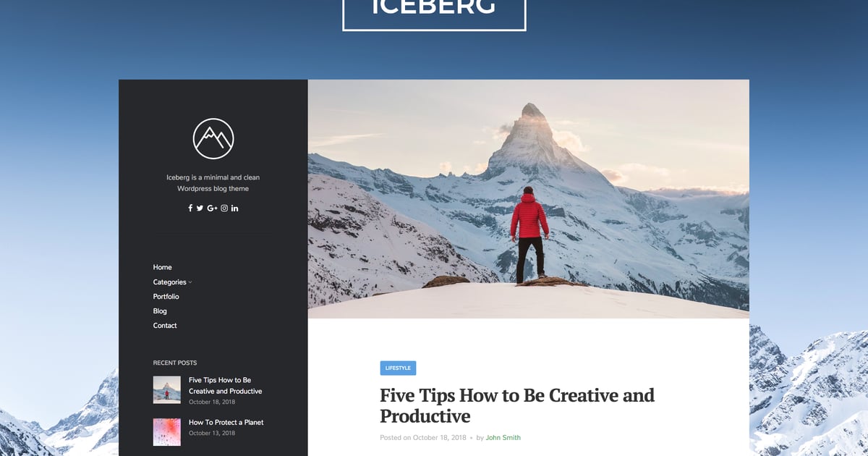Click the ICEBERG title banner
This screenshot has width=868, height=456.
(434, 12)
